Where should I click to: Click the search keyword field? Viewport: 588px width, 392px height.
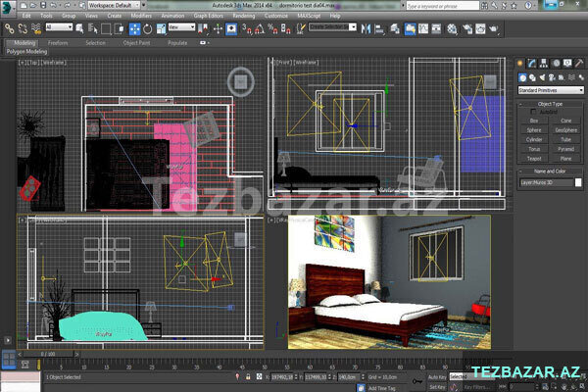[x=443, y=6]
